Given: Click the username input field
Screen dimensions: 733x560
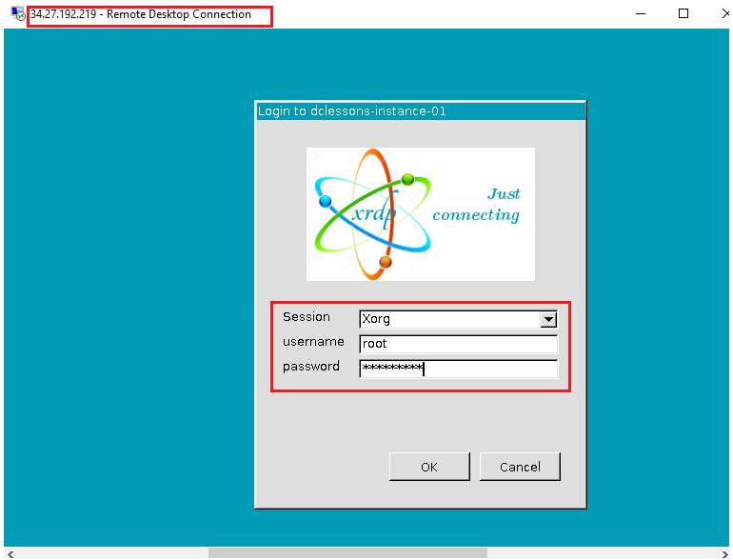Looking at the screenshot, I should (x=458, y=344).
